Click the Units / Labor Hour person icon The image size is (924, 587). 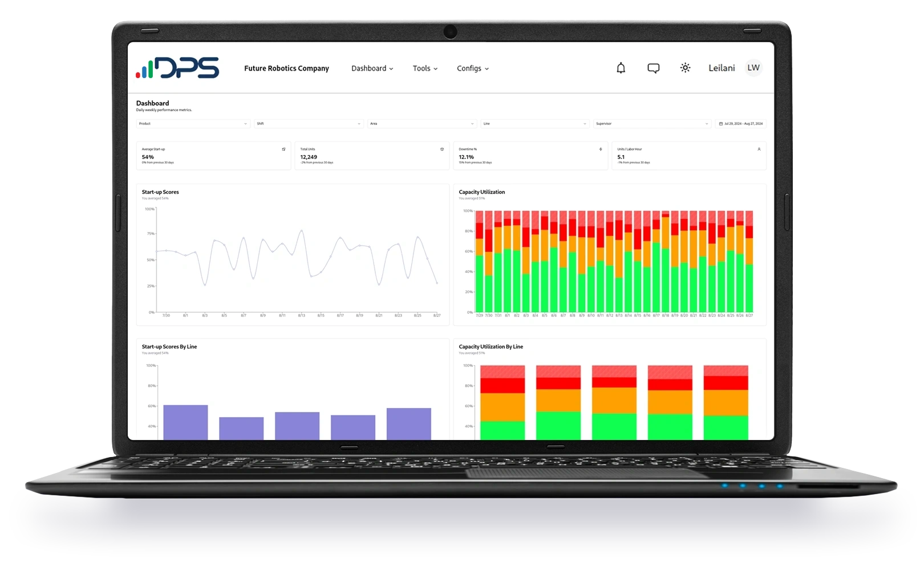[x=759, y=149]
